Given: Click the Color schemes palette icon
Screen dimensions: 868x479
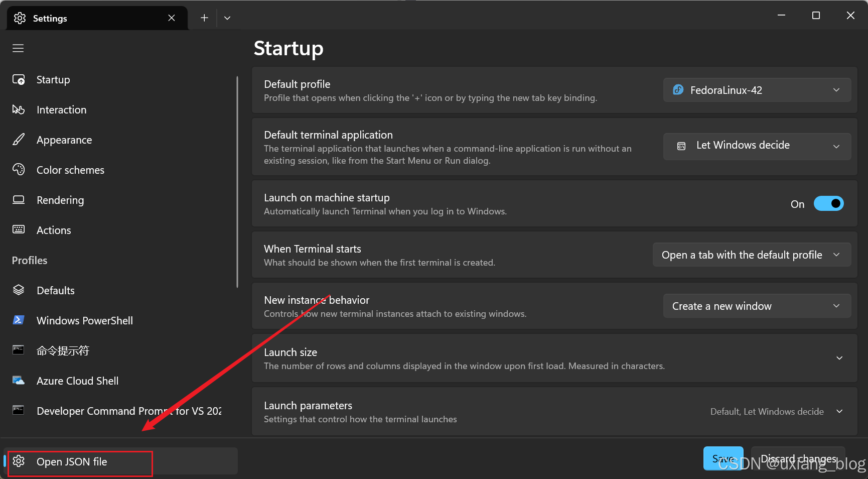Looking at the screenshot, I should point(19,170).
